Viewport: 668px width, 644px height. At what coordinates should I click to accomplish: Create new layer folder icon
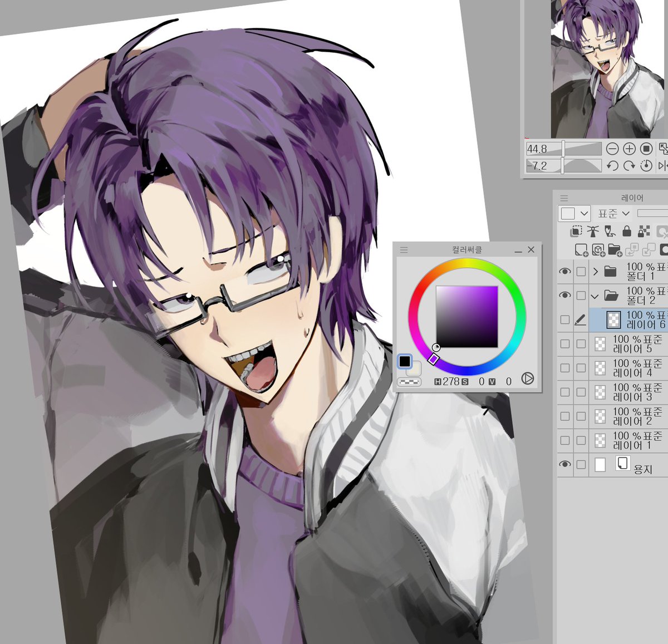pos(615,249)
